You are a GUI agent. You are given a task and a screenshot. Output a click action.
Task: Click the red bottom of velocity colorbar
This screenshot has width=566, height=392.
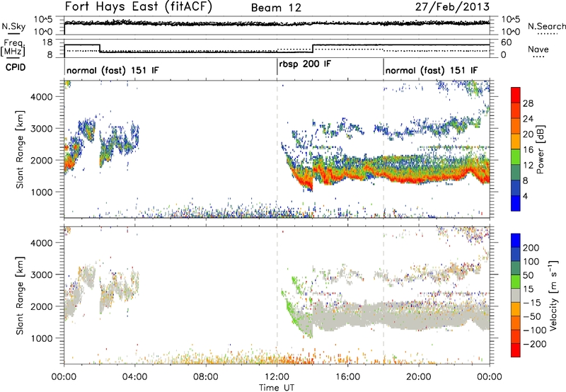[516, 350]
